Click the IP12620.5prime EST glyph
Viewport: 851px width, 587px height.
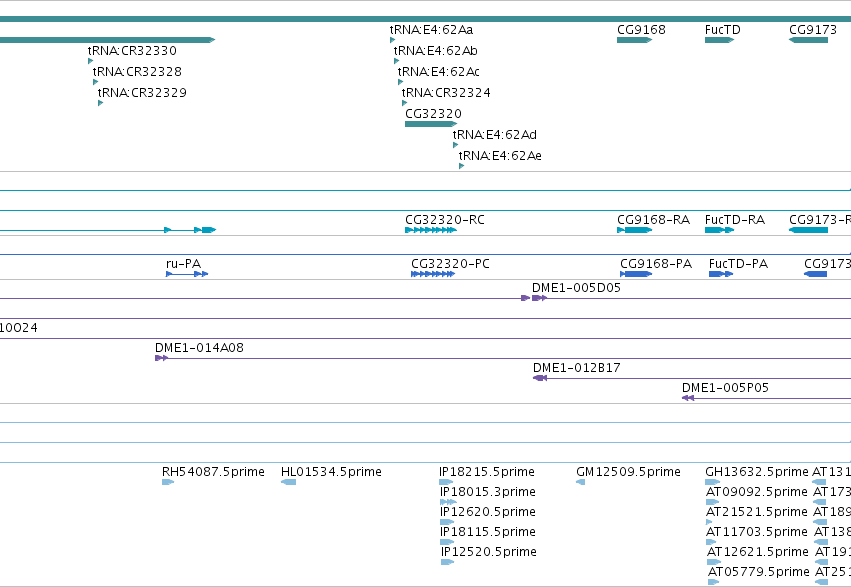tap(447, 522)
